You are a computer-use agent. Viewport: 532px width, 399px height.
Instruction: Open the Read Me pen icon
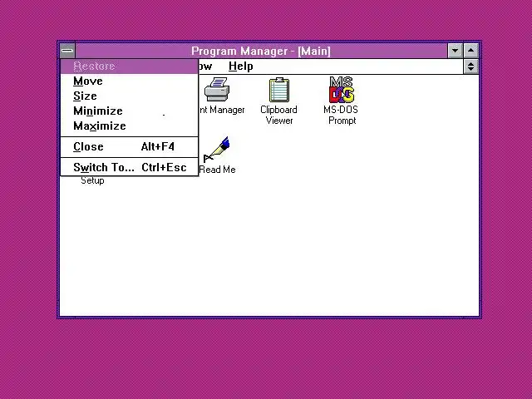point(217,150)
